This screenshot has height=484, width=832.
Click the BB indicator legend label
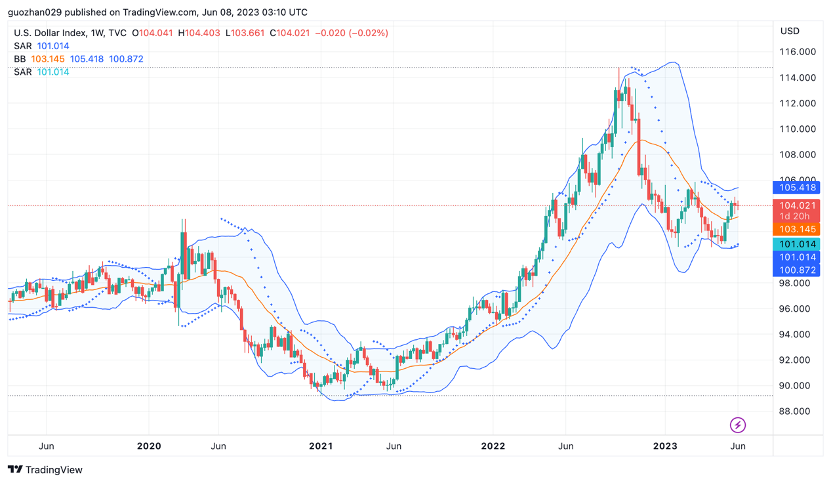20,59
